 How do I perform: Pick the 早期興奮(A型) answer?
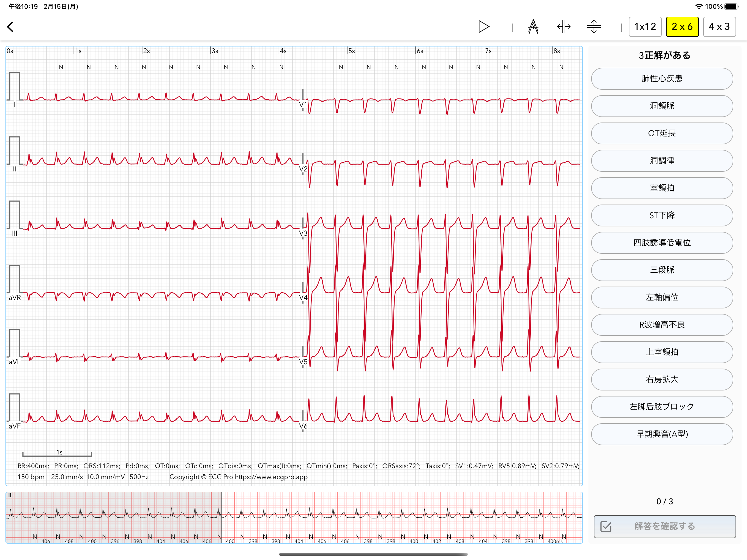coord(662,434)
